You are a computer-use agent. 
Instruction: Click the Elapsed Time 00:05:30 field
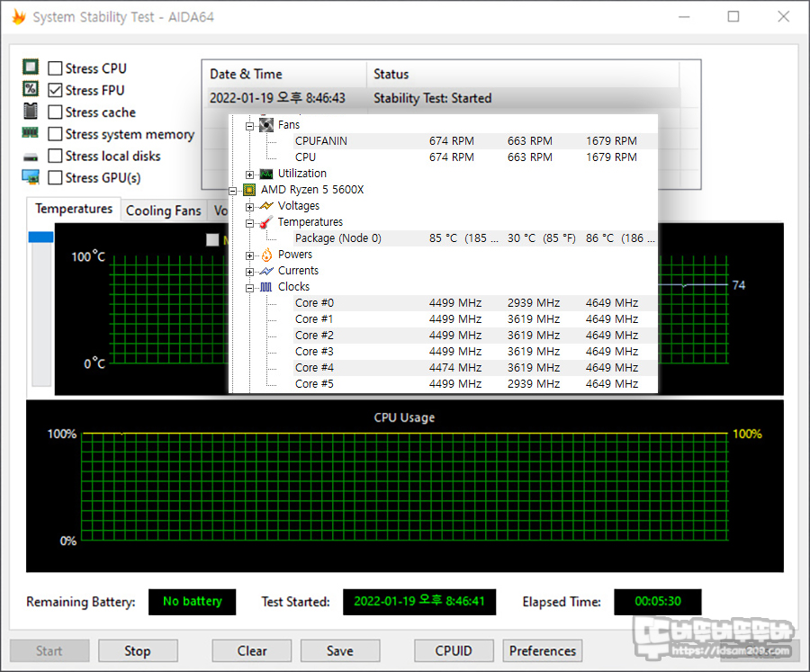(658, 602)
